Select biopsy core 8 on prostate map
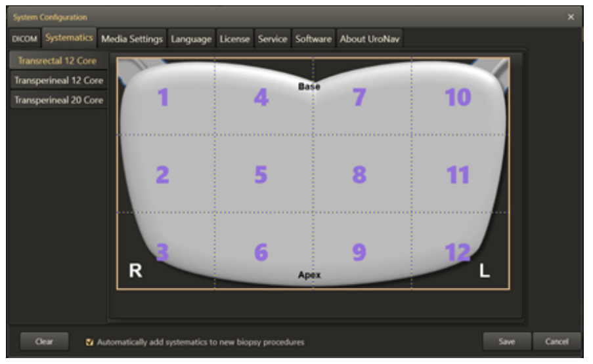 359,175
